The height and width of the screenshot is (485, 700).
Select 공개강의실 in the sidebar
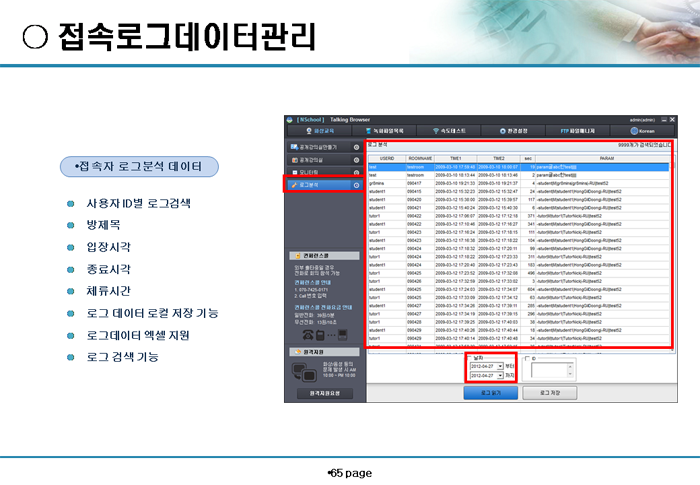tap(324, 160)
